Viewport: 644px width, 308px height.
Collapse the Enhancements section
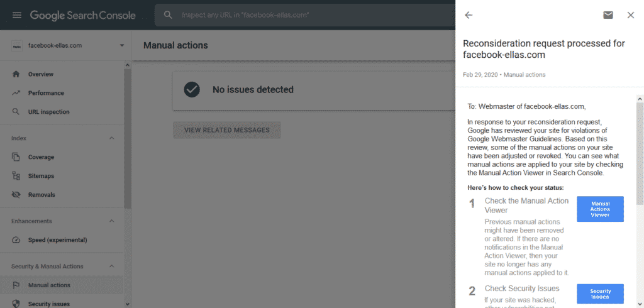(111, 221)
